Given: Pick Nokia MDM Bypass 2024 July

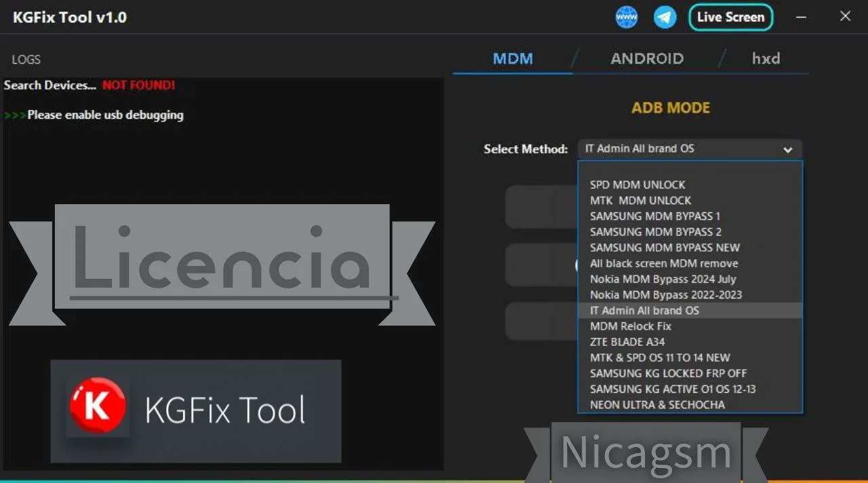Looking at the screenshot, I should pos(690,279).
